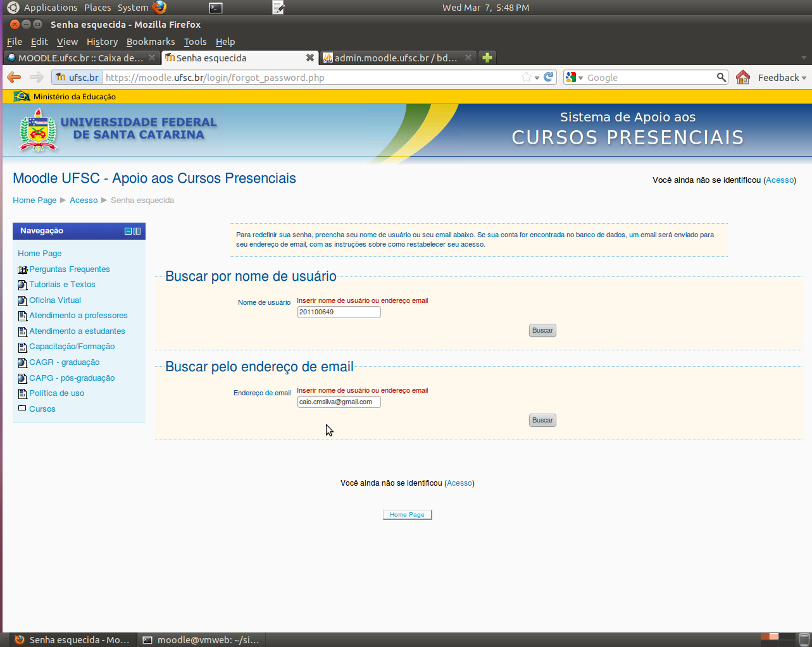Dock the Navegação block to side
Screen dimensions: 812x647
tap(137, 231)
